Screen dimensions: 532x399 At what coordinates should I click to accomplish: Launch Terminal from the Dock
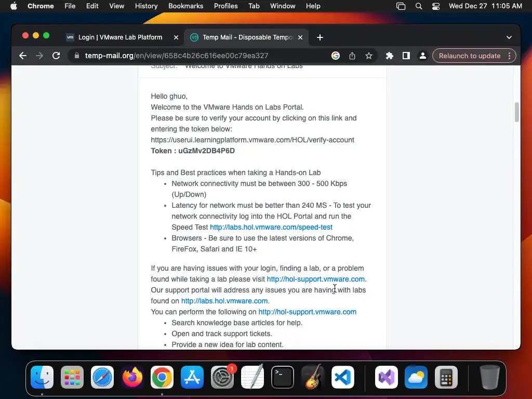(282, 377)
